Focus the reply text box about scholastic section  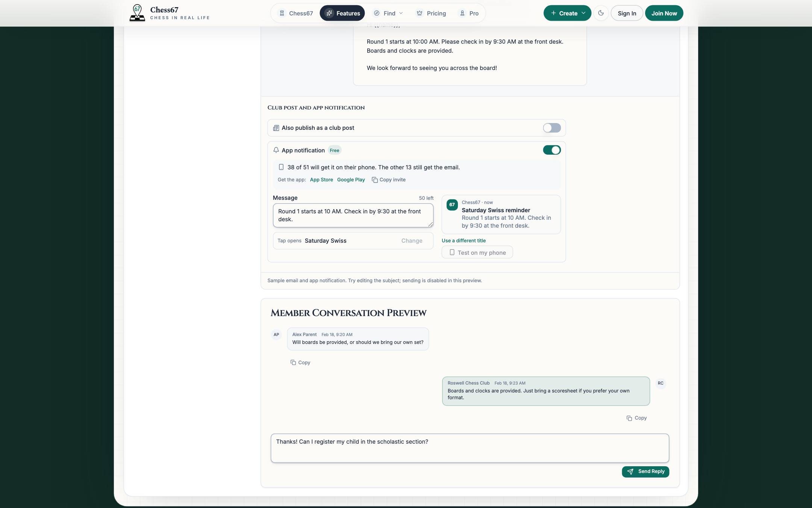point(470,448)
